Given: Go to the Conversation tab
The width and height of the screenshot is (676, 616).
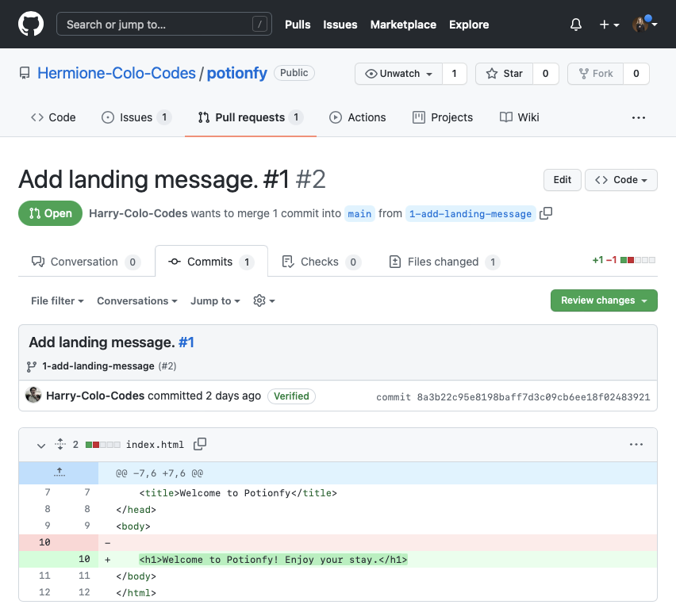Looking at the screenshot, I should coord(85,262).
